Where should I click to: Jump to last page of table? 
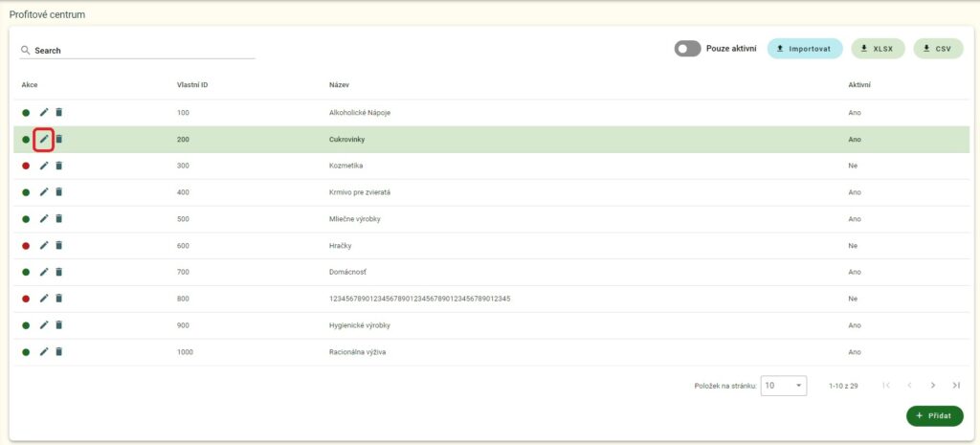click(x=955, y=385)
